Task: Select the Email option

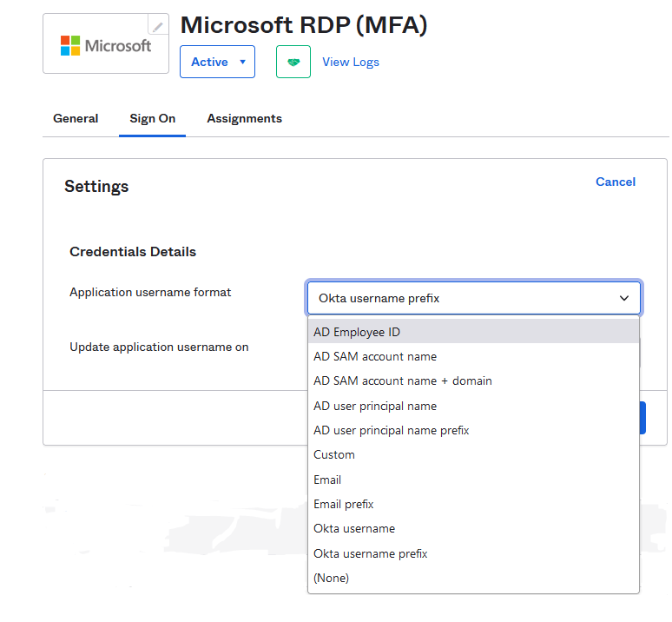Action: (x=473, y=480)
